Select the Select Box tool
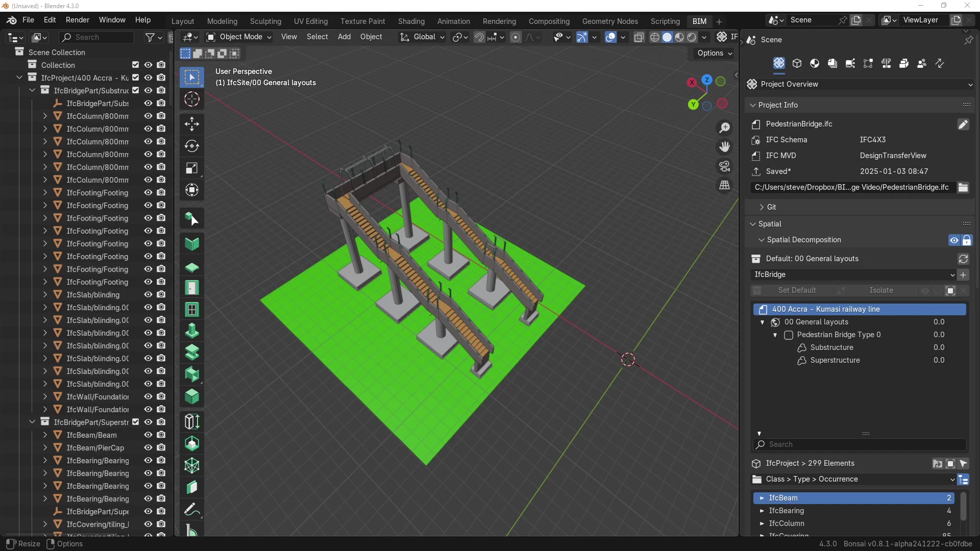Image resolution: width=980 pixels, height=551 pixels. point(192,77)
